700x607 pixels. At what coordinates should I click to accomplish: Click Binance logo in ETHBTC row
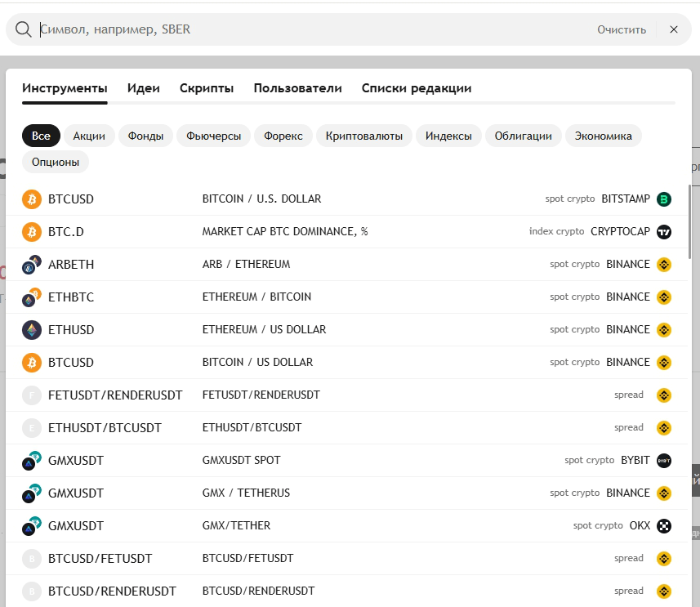click(x=664, y=297)
